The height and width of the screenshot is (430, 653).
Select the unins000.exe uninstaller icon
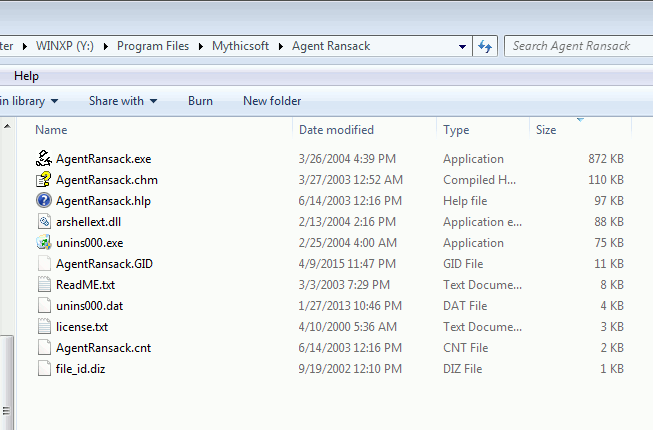pyautogui.click(x=44, y=243)
